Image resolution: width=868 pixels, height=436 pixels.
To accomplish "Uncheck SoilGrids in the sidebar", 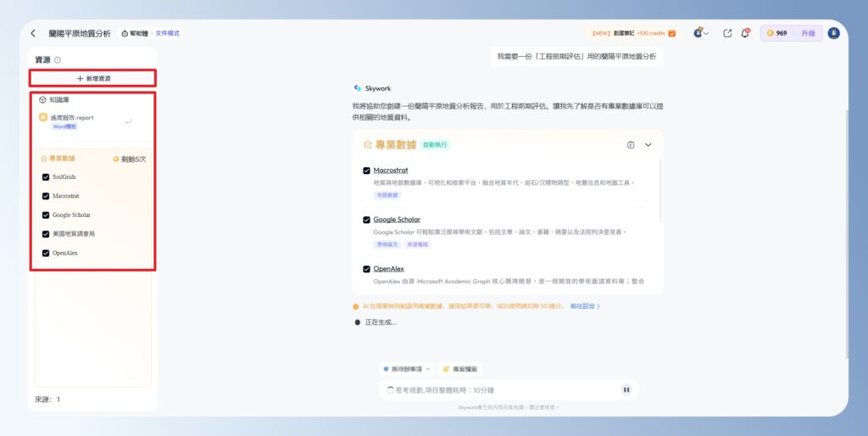I will pyautogui.click(x=46, y=177).
